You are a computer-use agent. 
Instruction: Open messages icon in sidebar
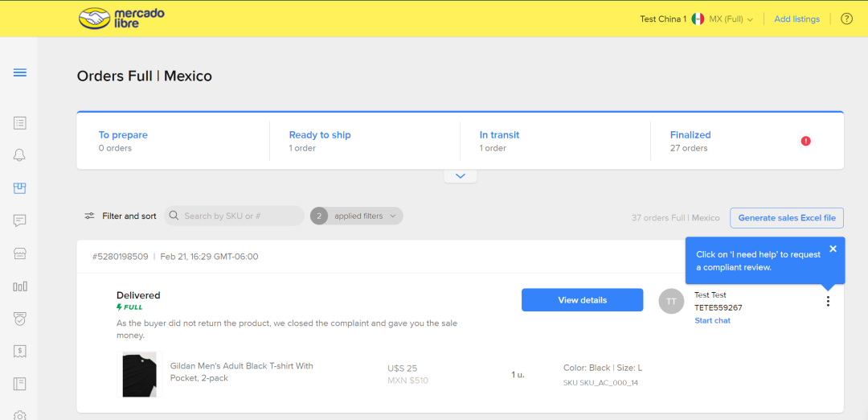pos(20,220)
